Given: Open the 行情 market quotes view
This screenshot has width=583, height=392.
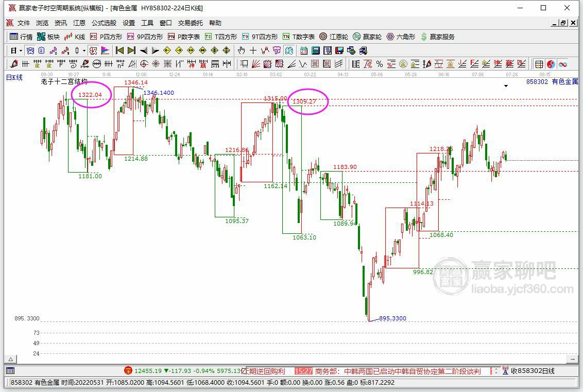Looking at the screenshot, I should click(x=21, y=37).
